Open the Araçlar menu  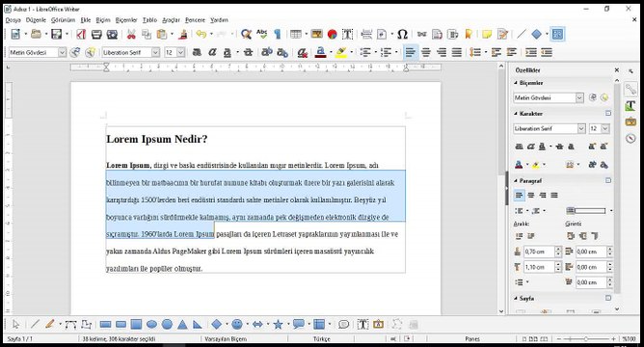click(x=171, y=19)
